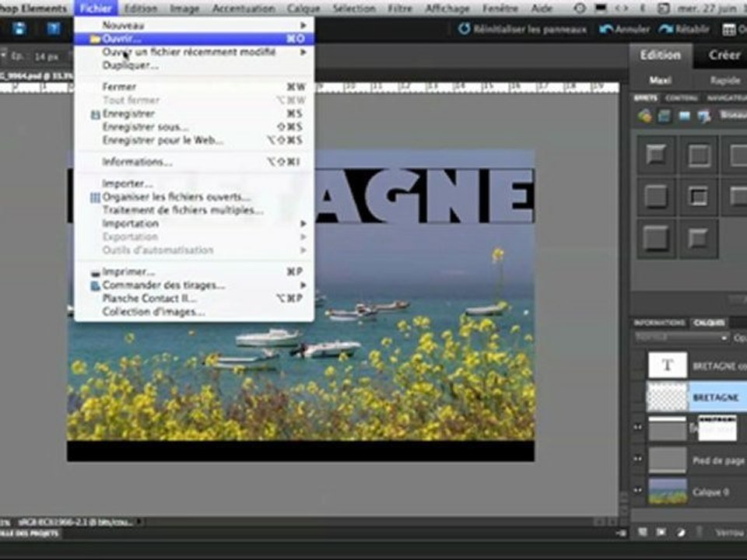Open the Accentuation menu
The height and width of the screenshot is (560, 747).
pos(244,8)
